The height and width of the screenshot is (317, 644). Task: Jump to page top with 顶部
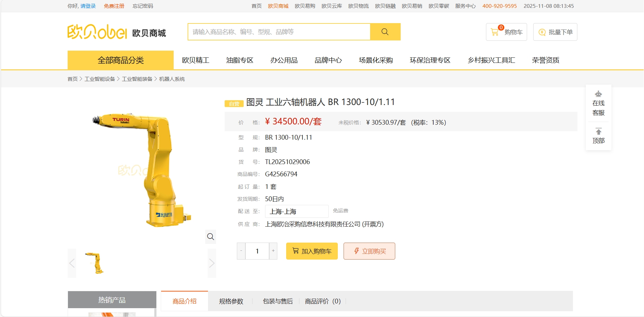point(598,136)
